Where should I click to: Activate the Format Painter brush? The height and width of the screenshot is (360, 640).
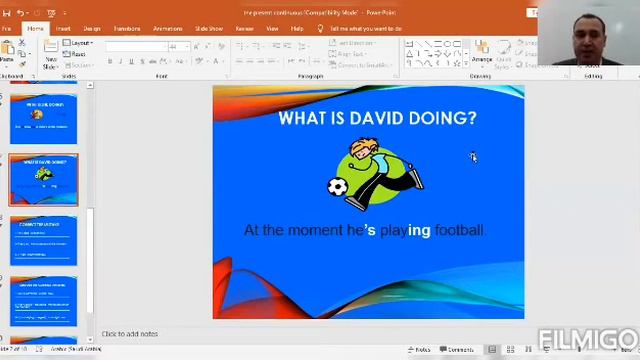pyautogui.click(x=22, y=64)
